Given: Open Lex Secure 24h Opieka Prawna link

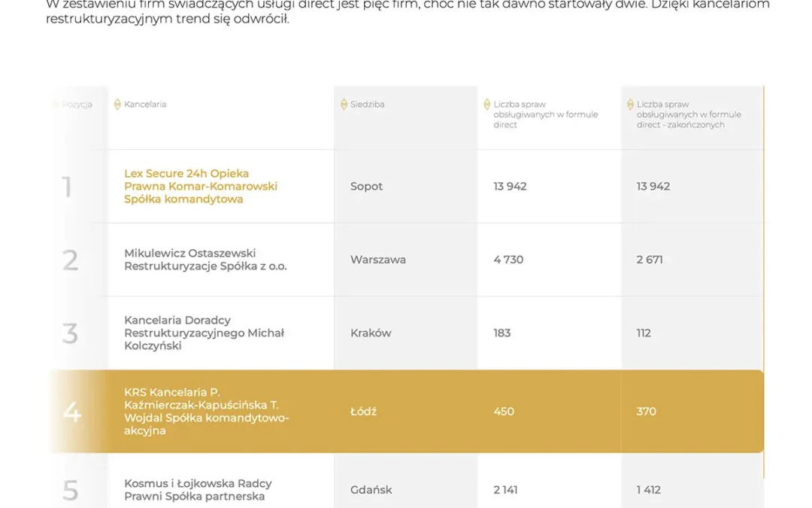Looking at the screenshot, I should click(x=201, y=186).
